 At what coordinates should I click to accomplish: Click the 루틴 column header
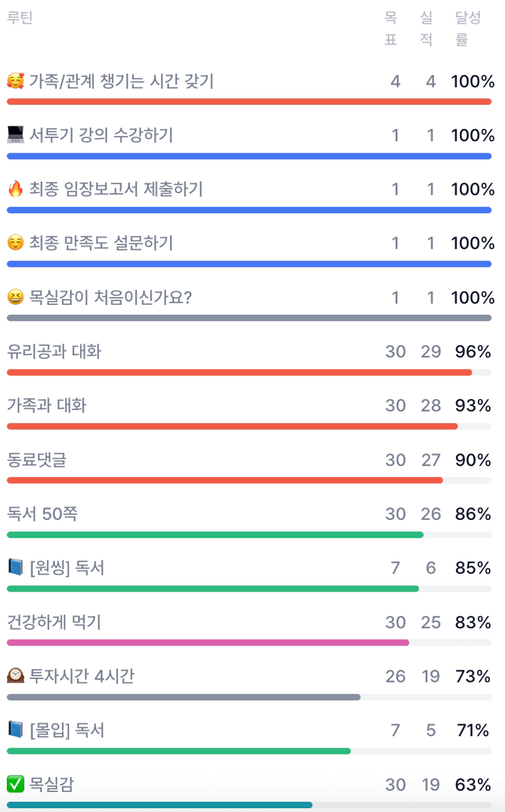pyautogui.click(x=20, y=18)
